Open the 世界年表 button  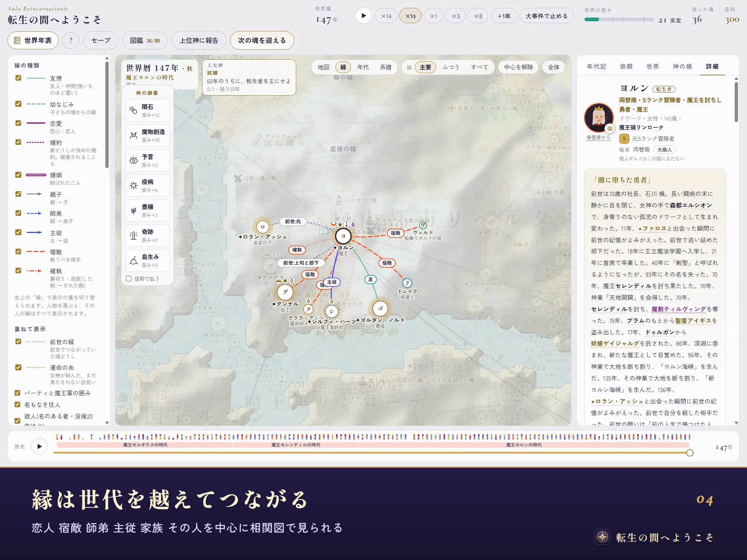(33, 40)
